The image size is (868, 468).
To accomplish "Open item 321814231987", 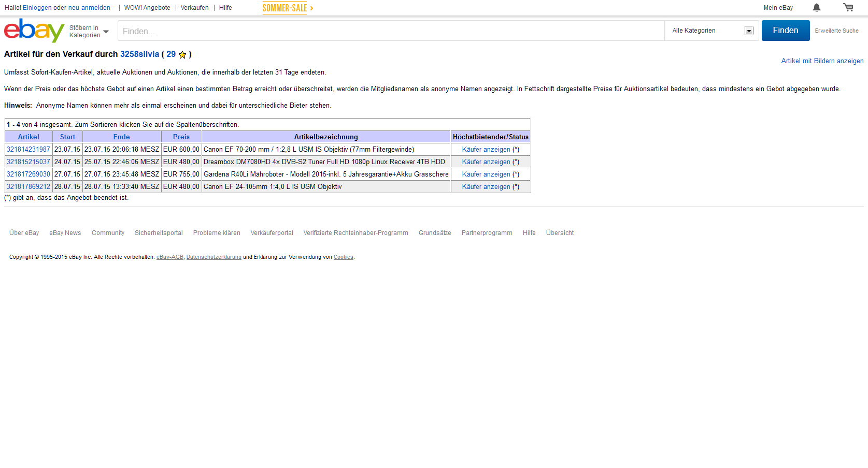I will tap(29, 150).
